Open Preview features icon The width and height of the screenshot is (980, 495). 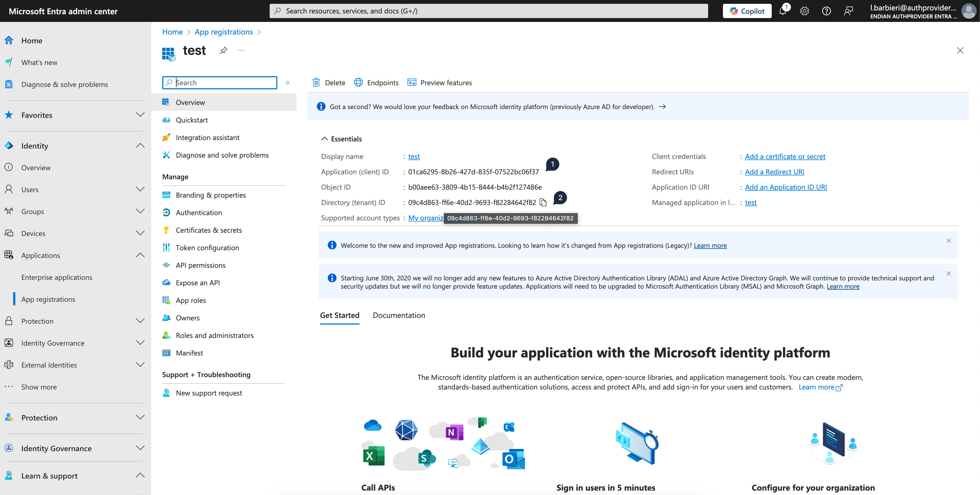point(412,82)
